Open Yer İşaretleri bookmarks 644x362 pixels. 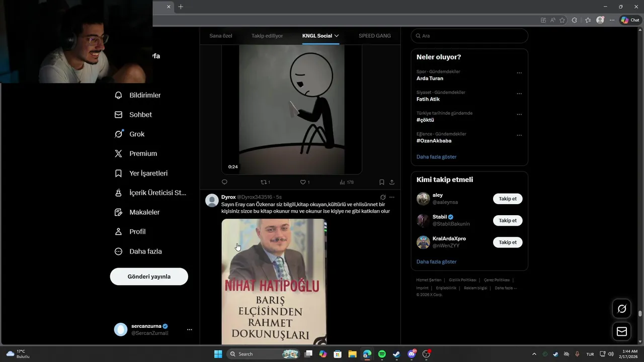pos(141,173)
